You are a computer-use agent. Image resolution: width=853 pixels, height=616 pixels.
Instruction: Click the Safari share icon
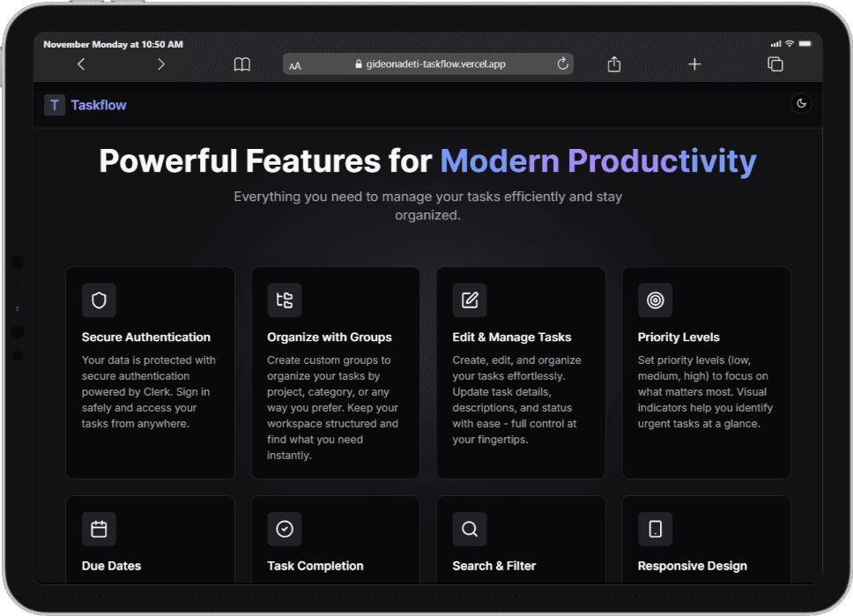613,63
